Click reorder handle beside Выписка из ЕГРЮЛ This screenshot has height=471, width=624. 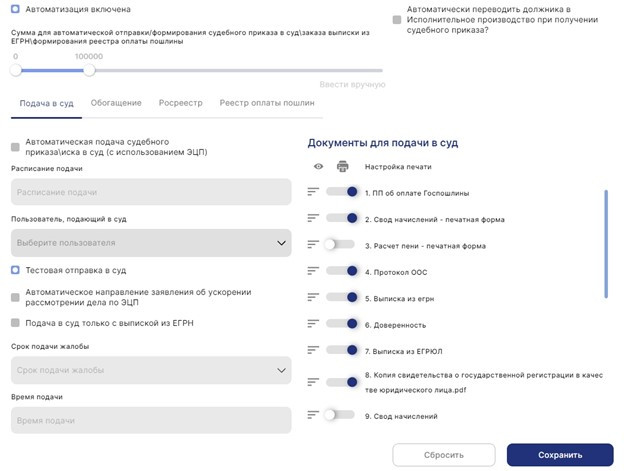313,350
